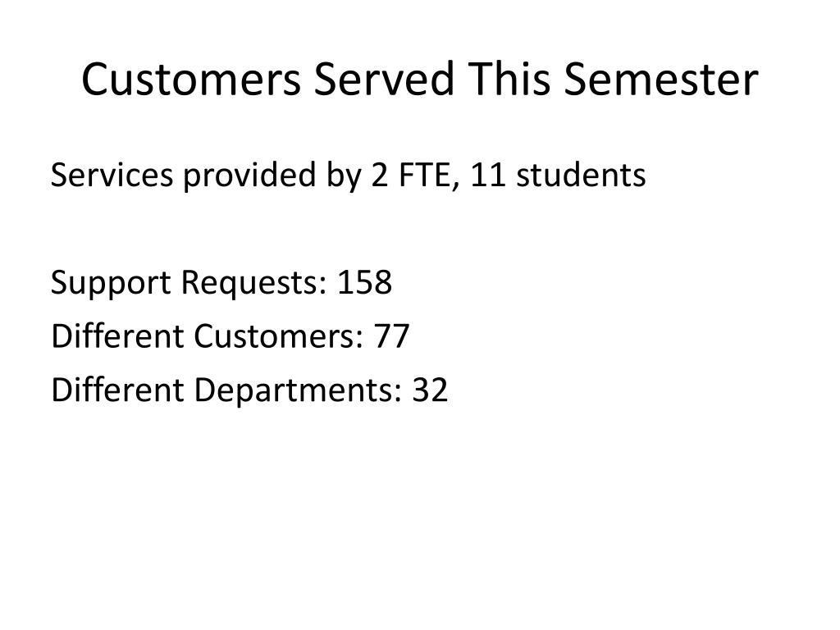Viewport: 840px width, 630px height.
Task: Click the number 77
Action: pyautogui.click(x=391, y=336)
